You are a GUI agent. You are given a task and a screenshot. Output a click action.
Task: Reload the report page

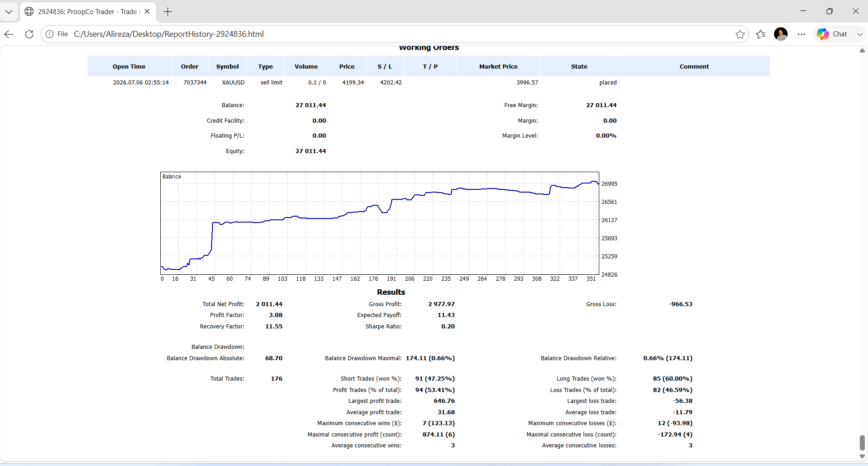29,34
